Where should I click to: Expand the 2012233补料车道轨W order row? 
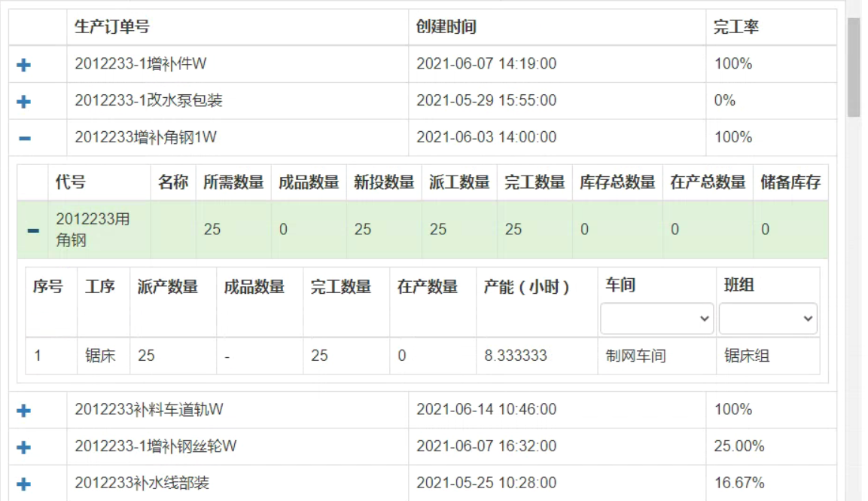pyautogui.click(x=23, y=411)
